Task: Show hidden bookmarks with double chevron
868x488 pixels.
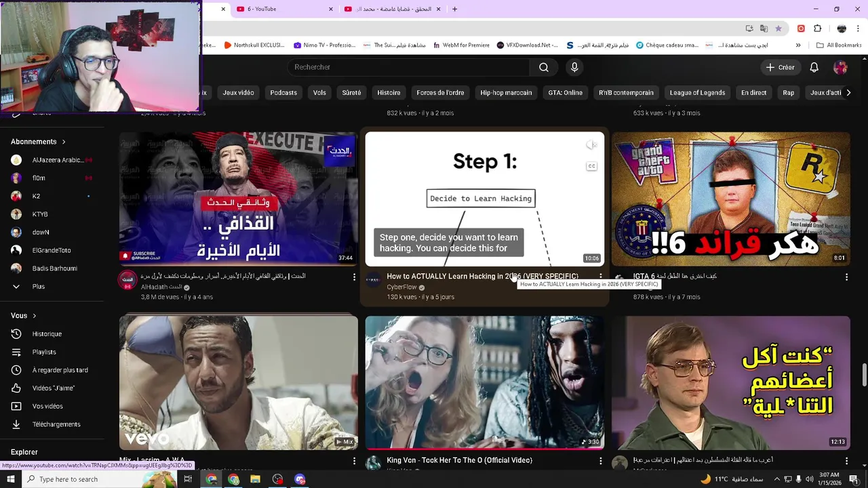Action: click(x=798, y=45)
